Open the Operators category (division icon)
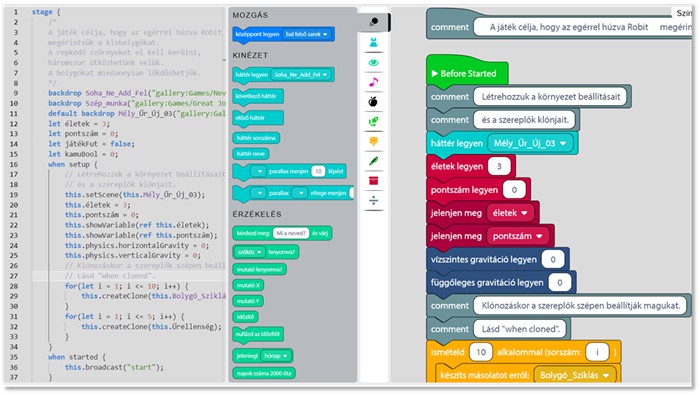Image resolution: width=700 pixels, height=395 pixels. point(374,201)
